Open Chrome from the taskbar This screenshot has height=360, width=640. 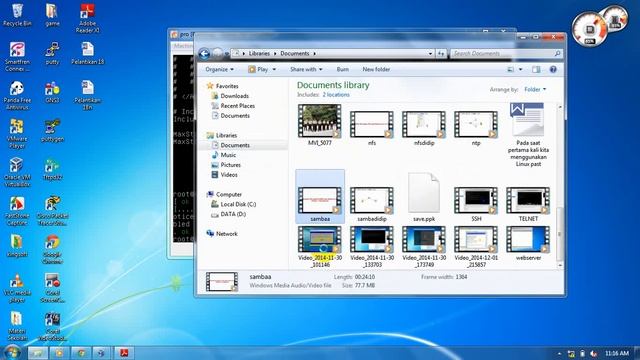pyautogui.click(x=81, y=353)
